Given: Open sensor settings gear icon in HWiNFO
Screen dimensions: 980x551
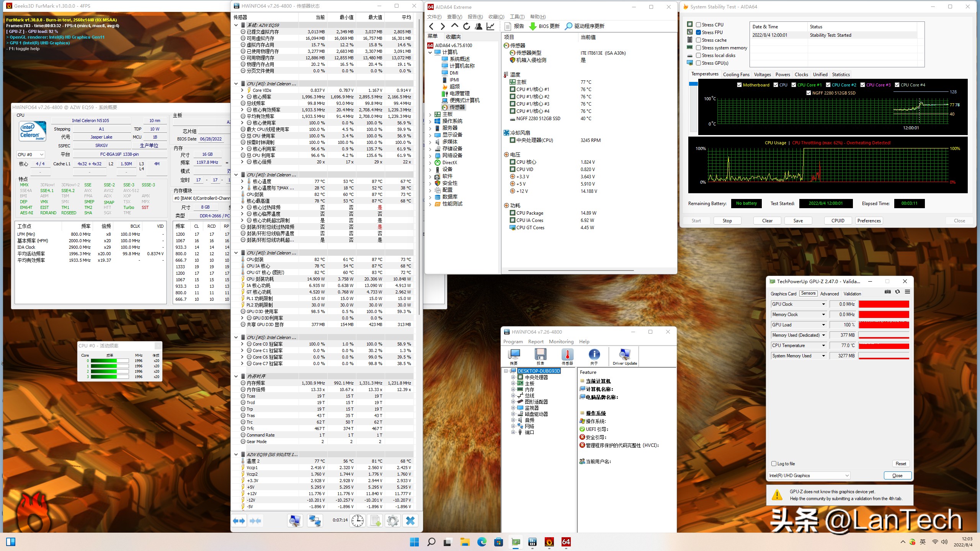Looking at the screenshot, I should 392,520.
